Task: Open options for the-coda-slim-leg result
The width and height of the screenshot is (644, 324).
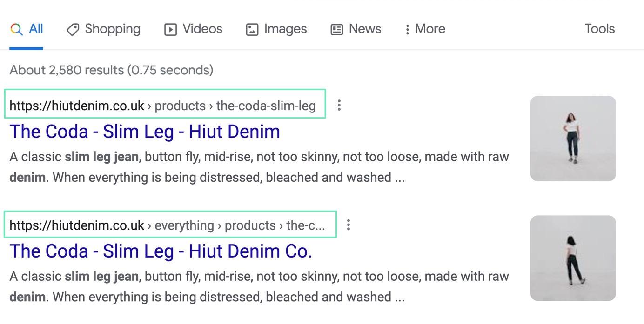Action: 339,106
